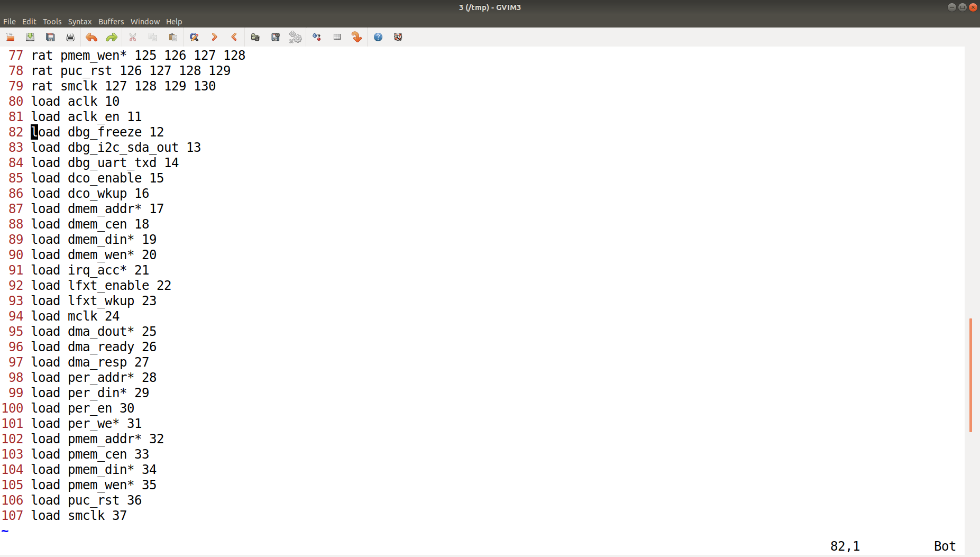The image size is (980, 557).
Task: Print the current buffer
Action: [x=70, y=37]
